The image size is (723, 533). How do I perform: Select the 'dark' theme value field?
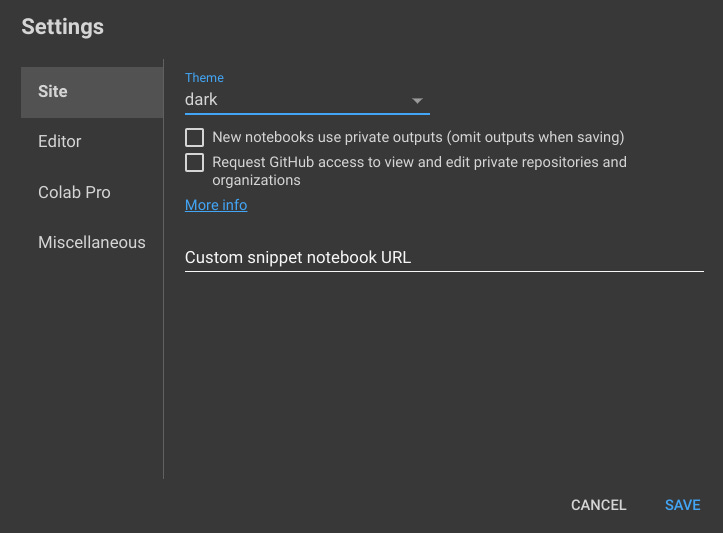(307, 100)
